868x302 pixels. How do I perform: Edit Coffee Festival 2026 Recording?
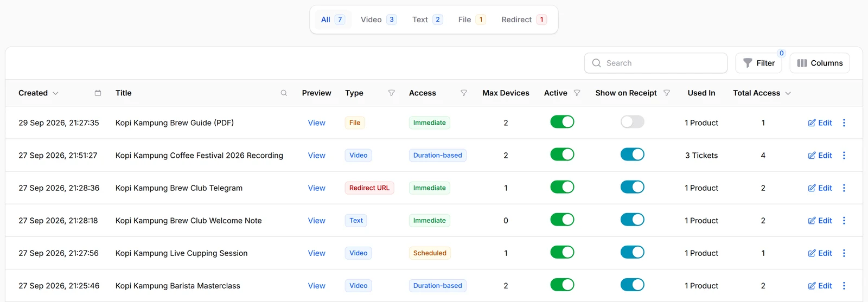click(820, 156)
